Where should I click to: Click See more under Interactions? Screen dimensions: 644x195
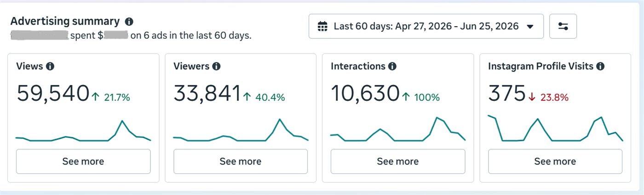[x=398, y=161]
